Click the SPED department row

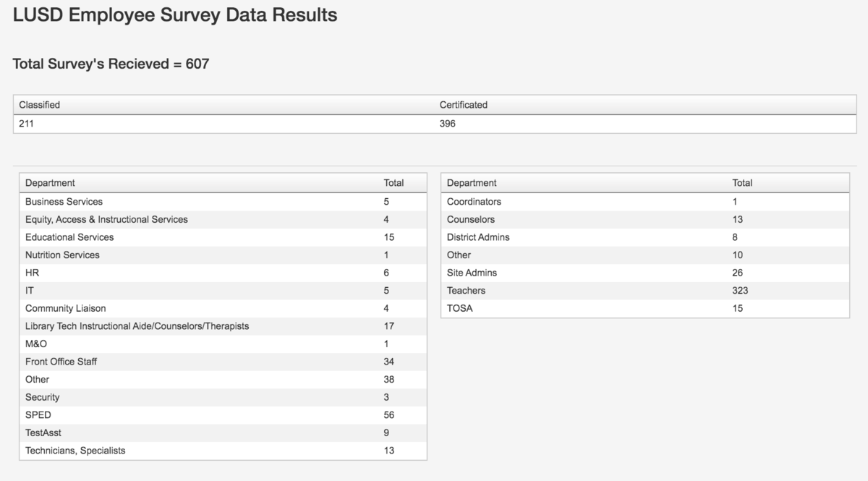point(223,414)
